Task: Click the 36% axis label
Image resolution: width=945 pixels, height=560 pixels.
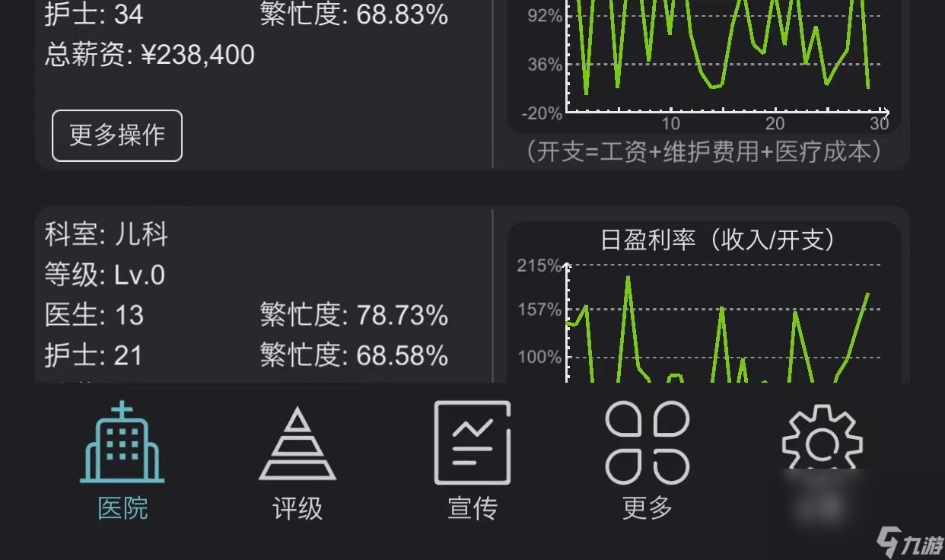Action: pos(545,65)
